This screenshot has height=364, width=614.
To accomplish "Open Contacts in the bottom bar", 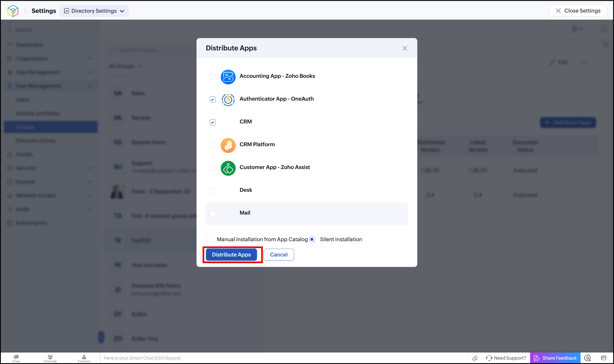I will [84, 358].
